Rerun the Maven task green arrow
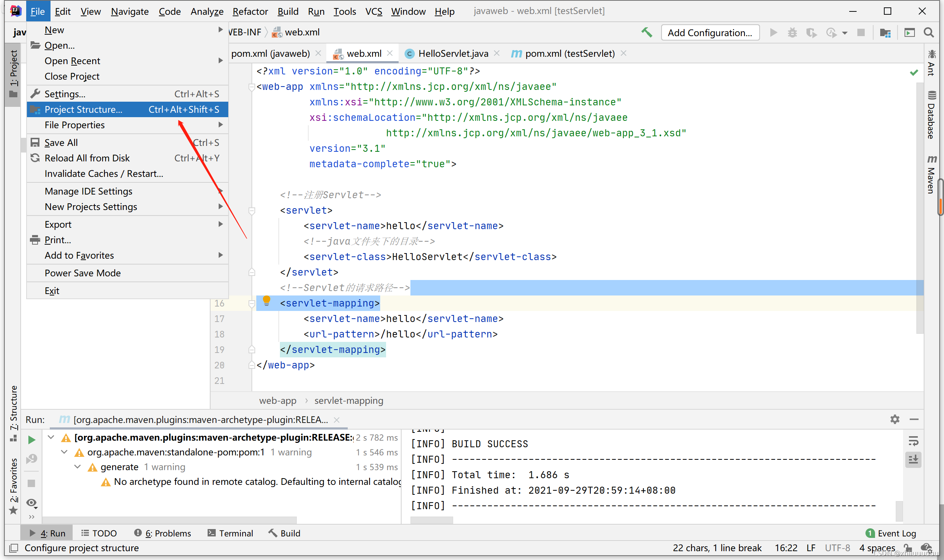Image resolution: width=944 pixels, height=560 pixels. (32, 440)
